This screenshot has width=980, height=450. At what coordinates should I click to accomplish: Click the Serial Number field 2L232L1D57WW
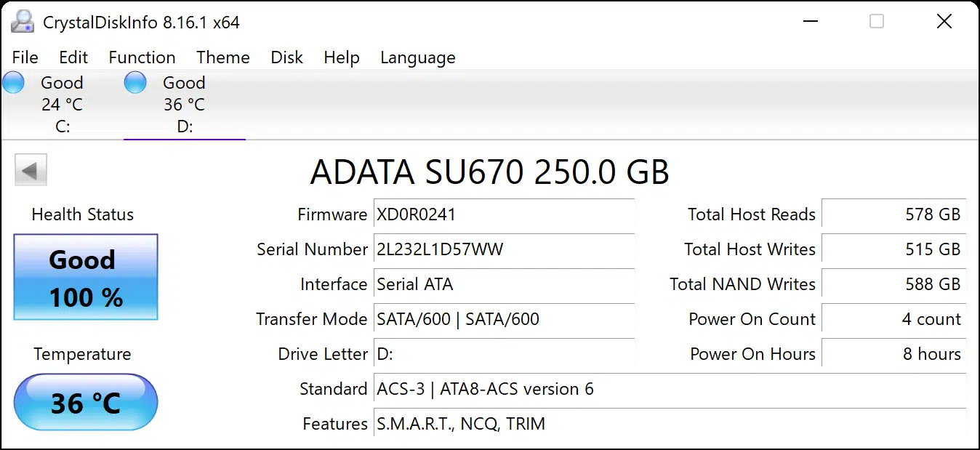(504, 249)
